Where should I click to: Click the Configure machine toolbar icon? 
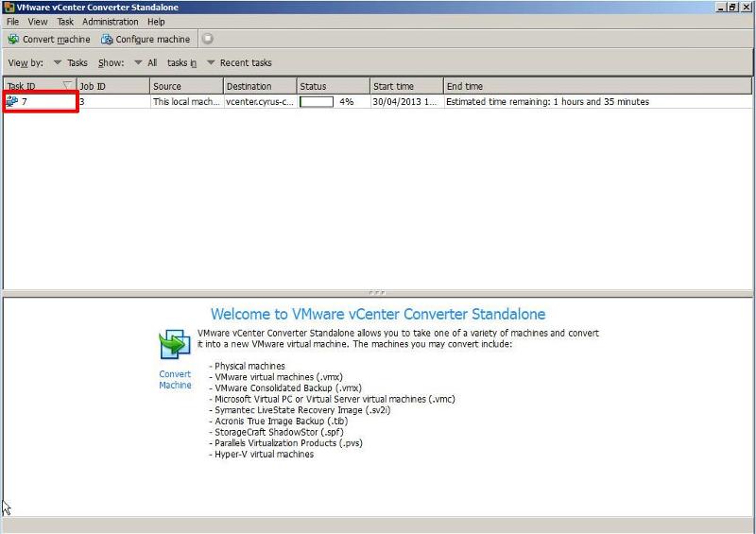tap(107, 39)
